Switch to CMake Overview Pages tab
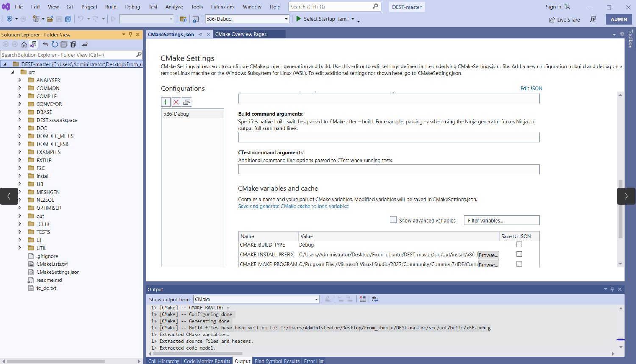Screen dimensions: 636x364 [x=241, y=34]
